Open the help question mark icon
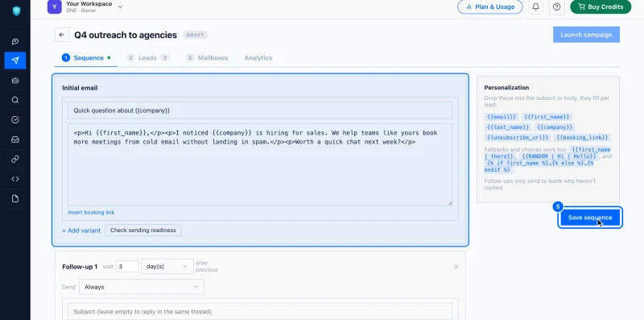The image size is (644, 320). [x=556, y=7]
